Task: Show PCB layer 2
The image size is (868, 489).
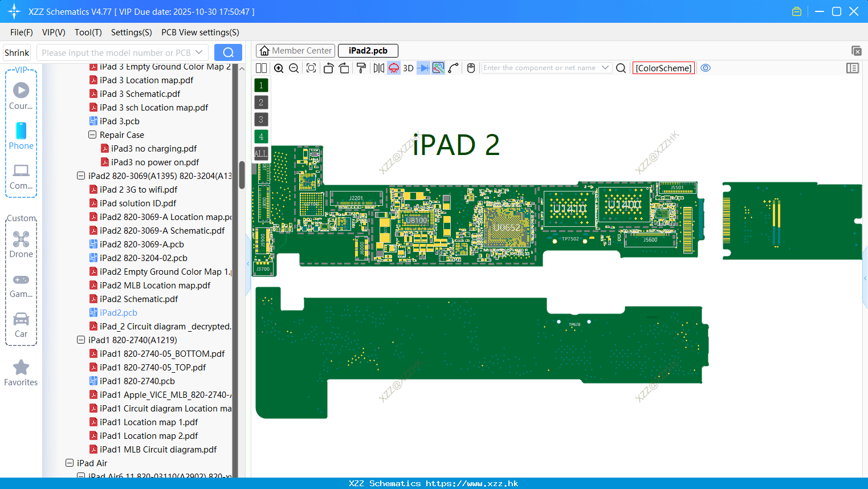Action: [x=261, y=103]
